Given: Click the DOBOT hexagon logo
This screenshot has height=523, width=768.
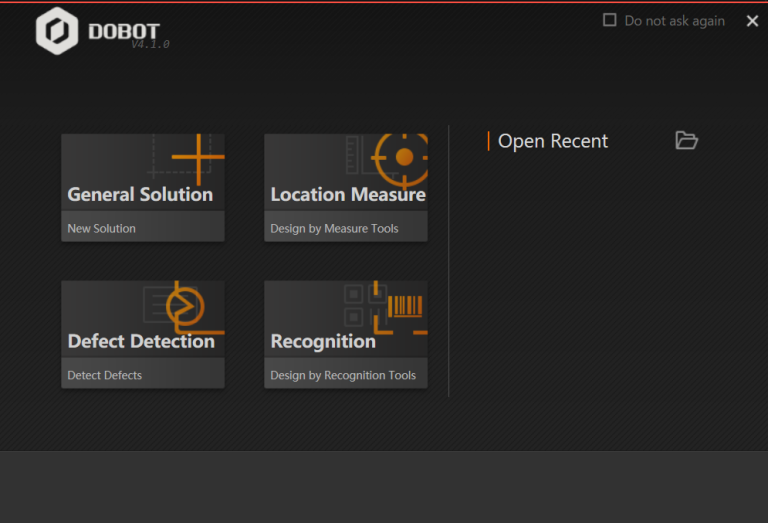Looking at the screenshot, I should [x=57, y=31].
